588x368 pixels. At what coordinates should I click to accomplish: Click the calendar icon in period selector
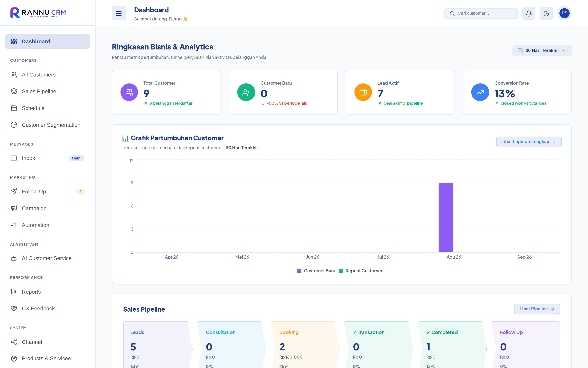[x=520, y=51]
